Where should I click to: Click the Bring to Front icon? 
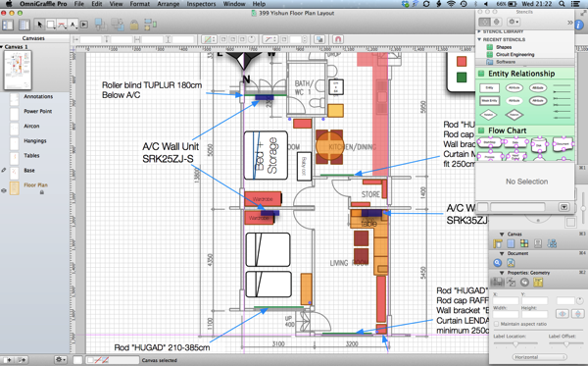100,25
